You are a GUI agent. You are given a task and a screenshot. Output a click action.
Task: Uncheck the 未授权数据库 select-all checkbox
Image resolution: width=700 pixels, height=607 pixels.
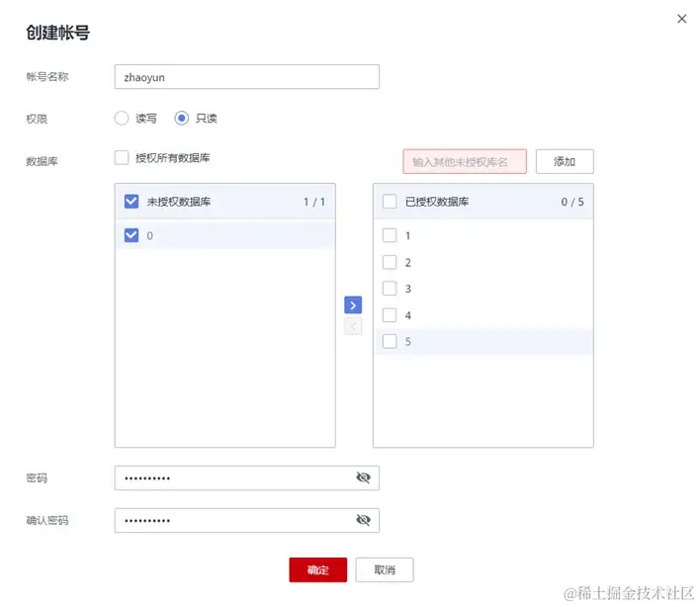[131, 202]
